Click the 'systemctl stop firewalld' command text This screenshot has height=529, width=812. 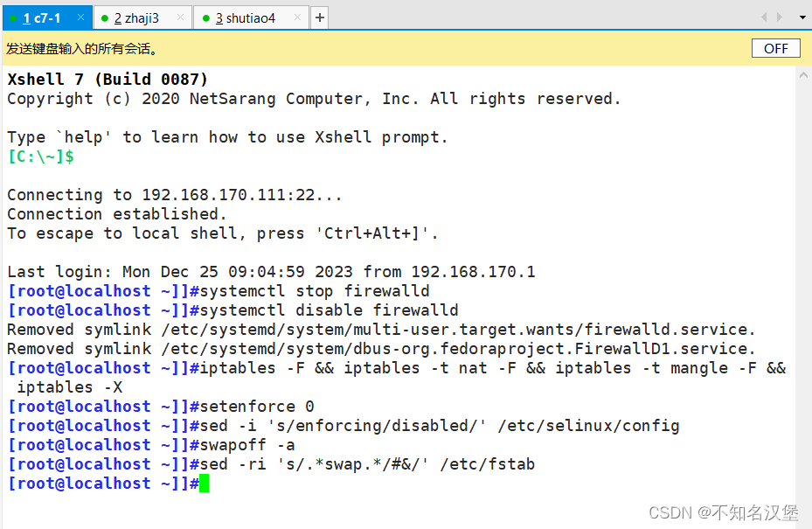[x=315, y=291]
